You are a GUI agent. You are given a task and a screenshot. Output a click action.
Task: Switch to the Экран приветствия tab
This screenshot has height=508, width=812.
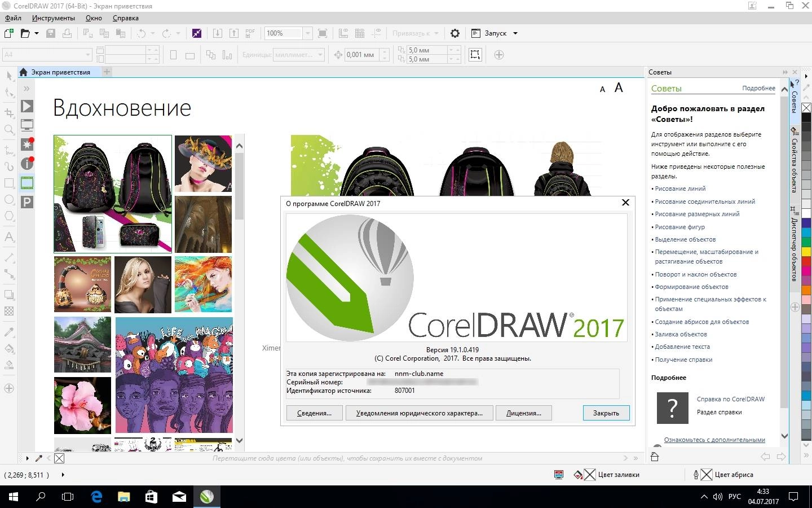coord(60,72)
